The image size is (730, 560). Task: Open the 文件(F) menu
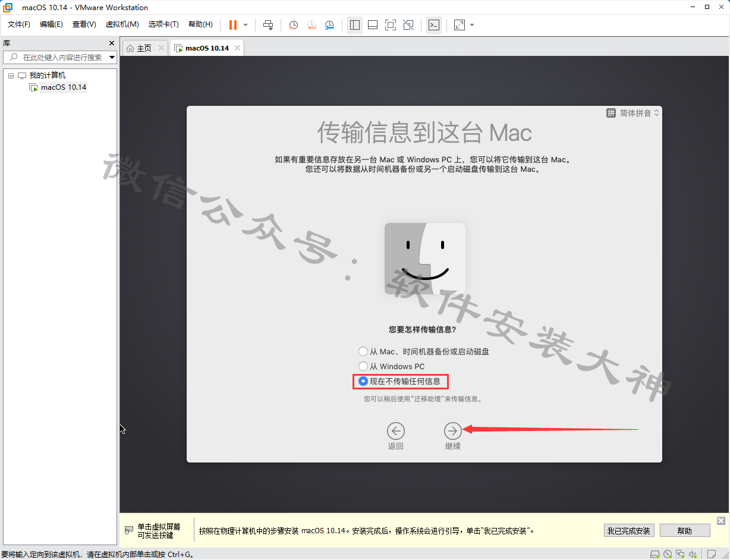[19, 24]
